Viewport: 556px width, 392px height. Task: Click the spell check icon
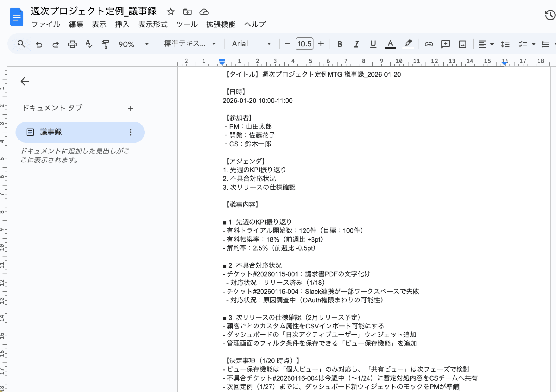(x=89, y=44)
